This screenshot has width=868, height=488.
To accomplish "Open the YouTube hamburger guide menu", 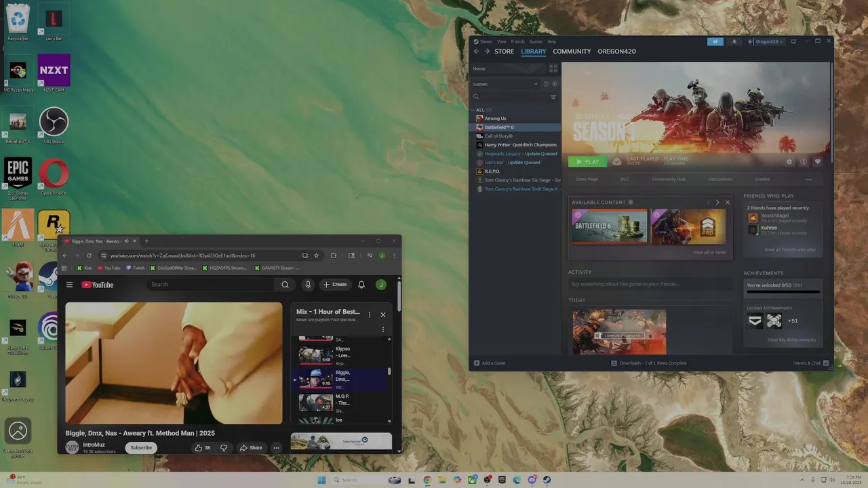I will point(69,285).
